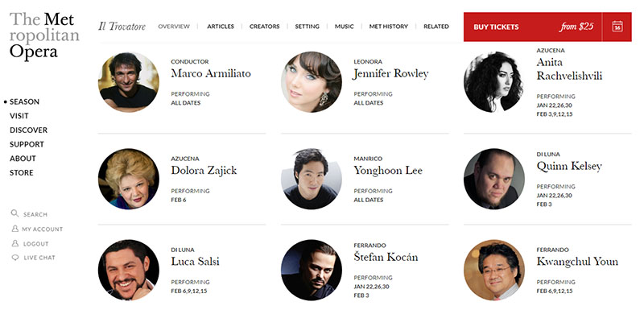The height and width of the screenshot is (314, 644).
Task: Click Marco Armiliato's portrait photo
Action: point(129,82)
